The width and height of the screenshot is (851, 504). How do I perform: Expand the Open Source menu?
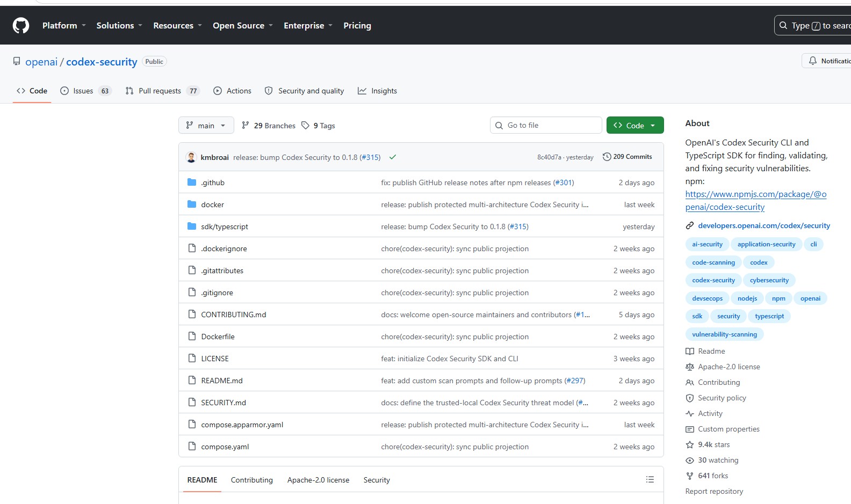[243, 26]
